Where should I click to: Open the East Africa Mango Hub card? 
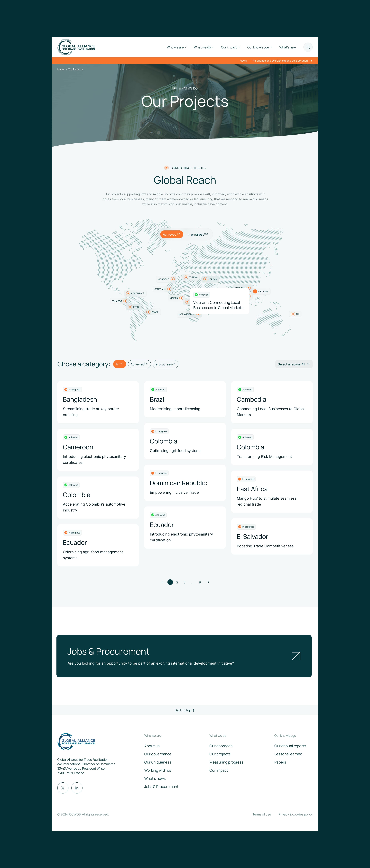point(272,492)
